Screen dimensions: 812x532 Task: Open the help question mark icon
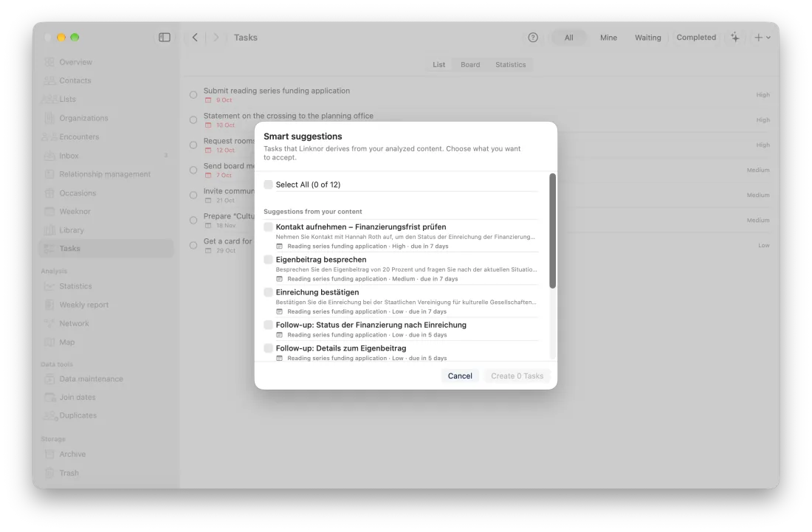click(533, 37)
